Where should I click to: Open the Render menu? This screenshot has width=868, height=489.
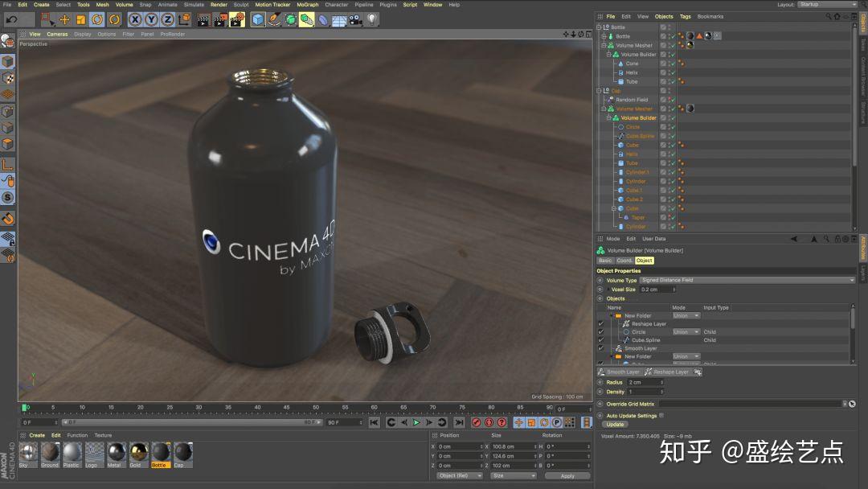(219, 5)
